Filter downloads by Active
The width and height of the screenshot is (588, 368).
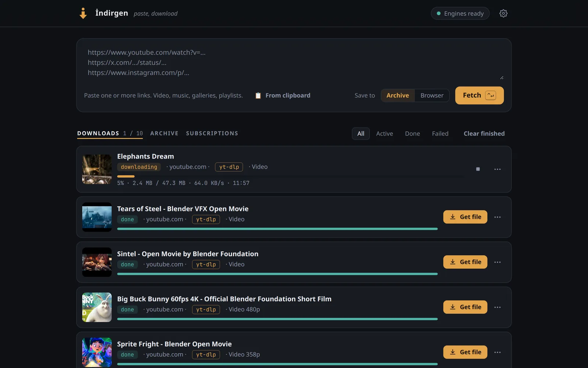pyautogui.click(x=384, y=134)
